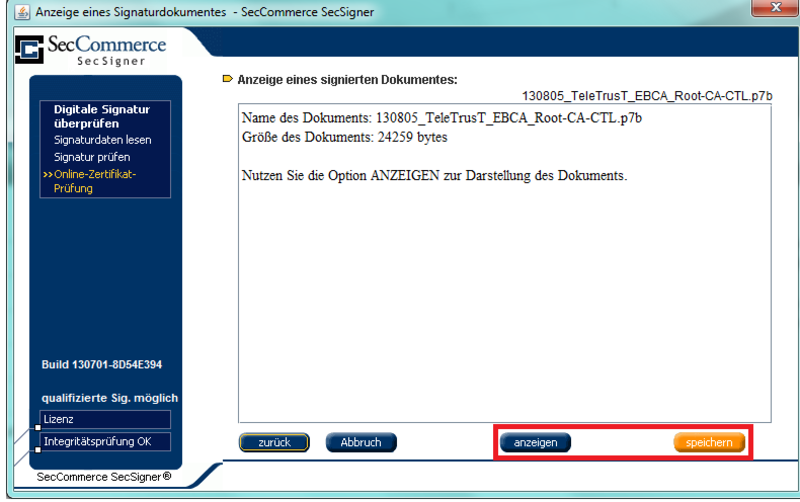Image resolution: width=800 pixels, height=502 pixels.
Task: Click the SecSigner subtitle under logo
Action: point(111,61)
